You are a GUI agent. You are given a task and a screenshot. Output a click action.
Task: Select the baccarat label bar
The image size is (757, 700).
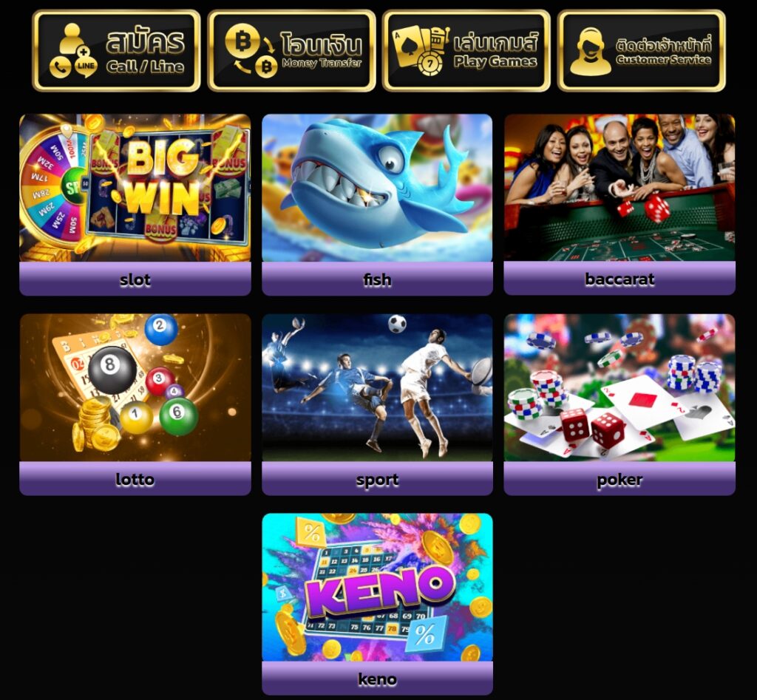click(619, 279)
